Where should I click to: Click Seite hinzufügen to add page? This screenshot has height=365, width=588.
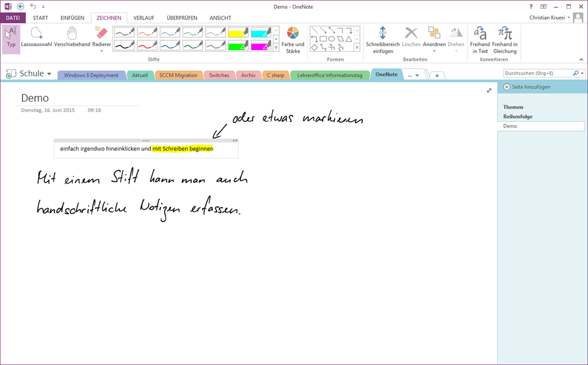pos(527,87)
